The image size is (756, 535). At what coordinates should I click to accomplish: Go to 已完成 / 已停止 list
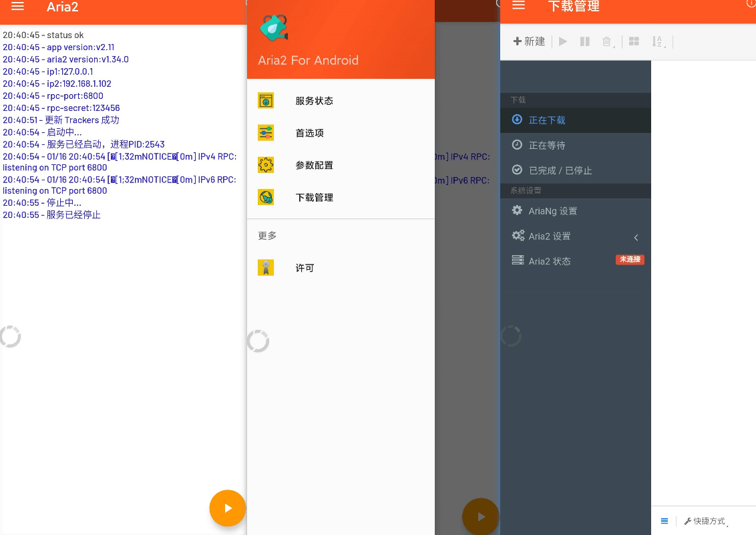click(560, 170)
